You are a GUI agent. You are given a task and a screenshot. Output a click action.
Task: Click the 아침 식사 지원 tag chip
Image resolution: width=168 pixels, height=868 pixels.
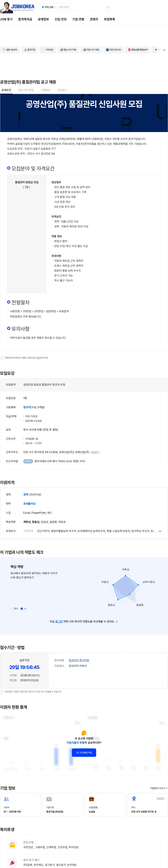point(91,49)
